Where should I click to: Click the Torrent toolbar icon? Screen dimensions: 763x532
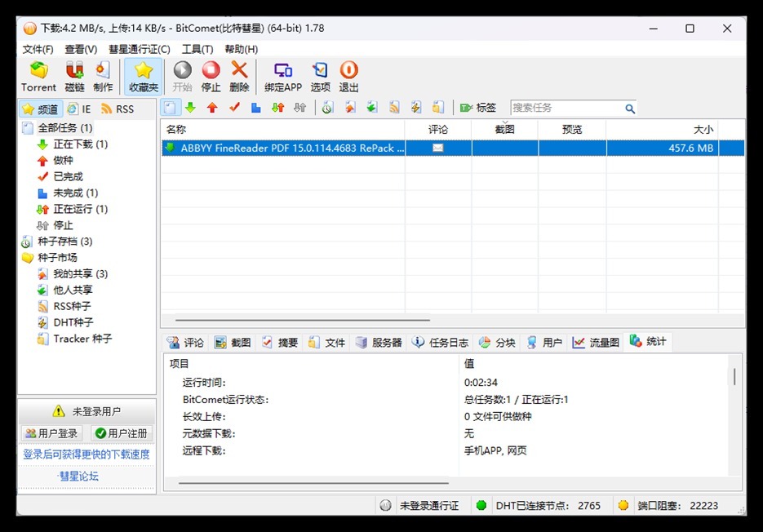click(x=38, y=77)
